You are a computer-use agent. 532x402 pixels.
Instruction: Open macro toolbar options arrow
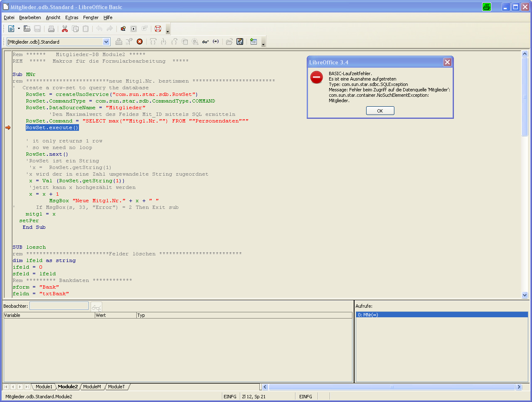tap(264, 43)
